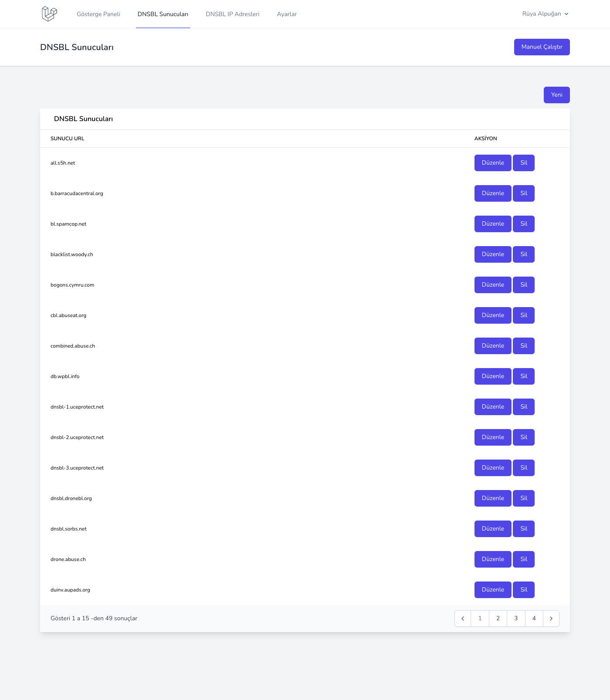Click the SUNUCU URL column header
The image size is (610, 700).
click(68, 139)
